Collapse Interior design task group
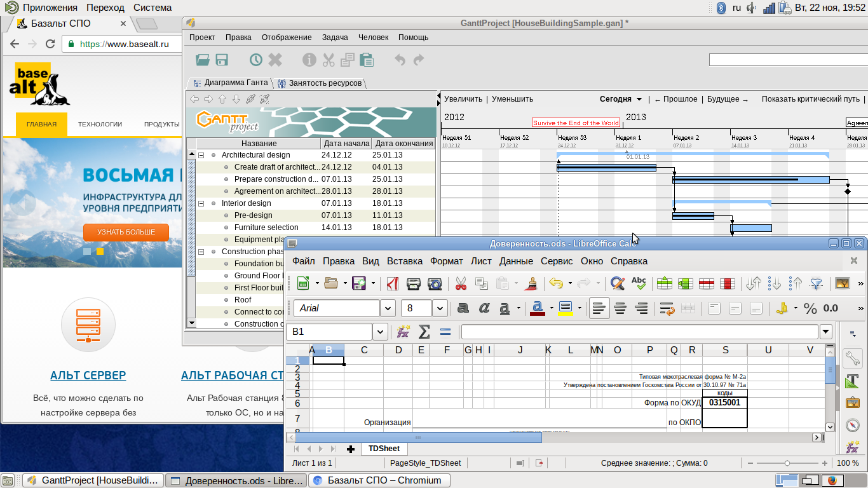 click(201, 203)
